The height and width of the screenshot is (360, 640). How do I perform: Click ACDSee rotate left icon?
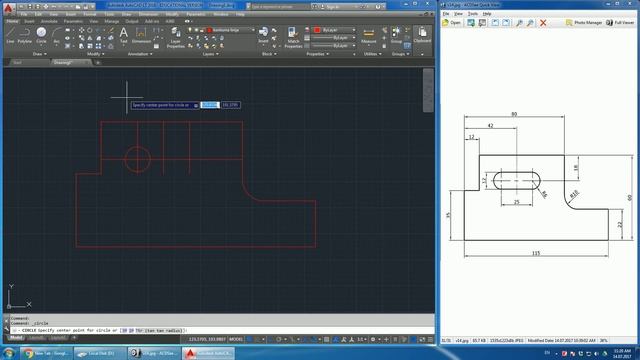point(495,23)
